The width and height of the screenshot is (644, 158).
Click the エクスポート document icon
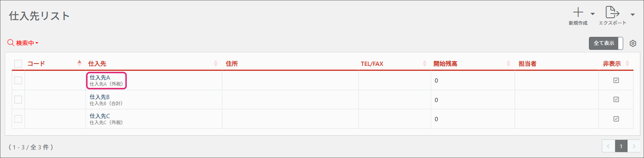click(612, 12)
